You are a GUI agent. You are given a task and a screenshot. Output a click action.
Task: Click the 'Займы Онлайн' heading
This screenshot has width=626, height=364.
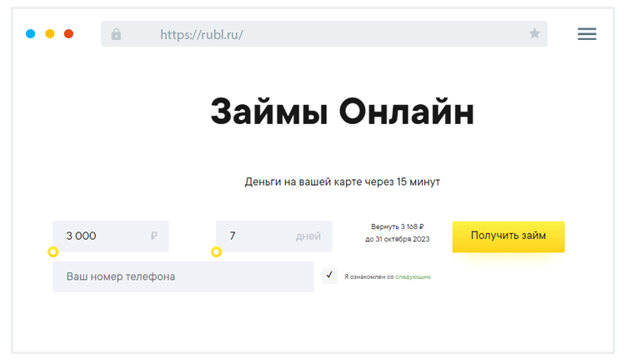[342, 112]
